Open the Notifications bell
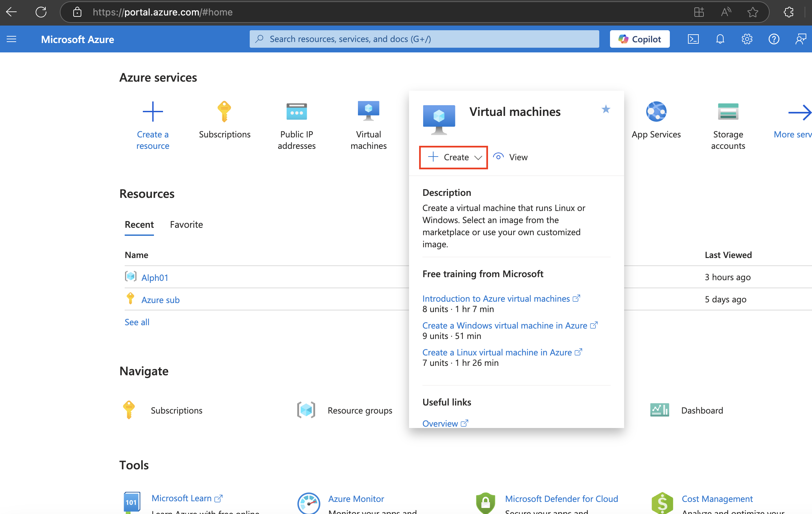The image size is (812, 514). pos(720,39)
